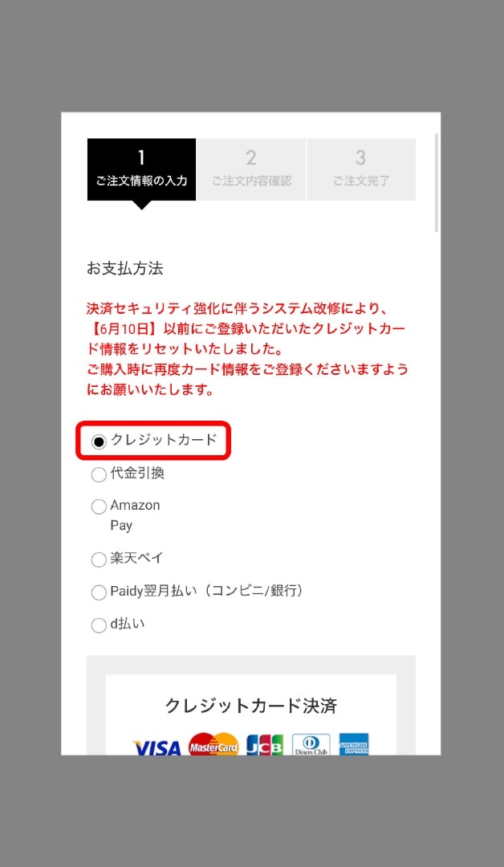The width and height of the screenshot is (504, 867).
Task: Choose the d払い radio button
Action: point(99,625)
